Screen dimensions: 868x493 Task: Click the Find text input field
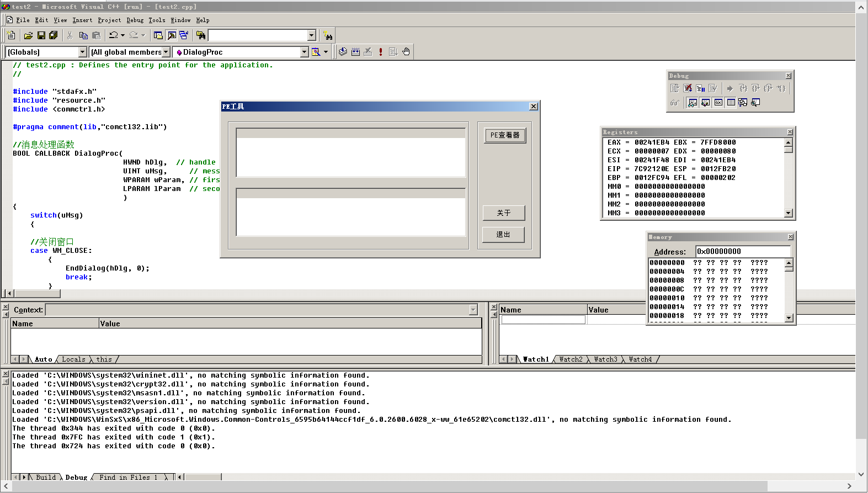pos(258,35)
